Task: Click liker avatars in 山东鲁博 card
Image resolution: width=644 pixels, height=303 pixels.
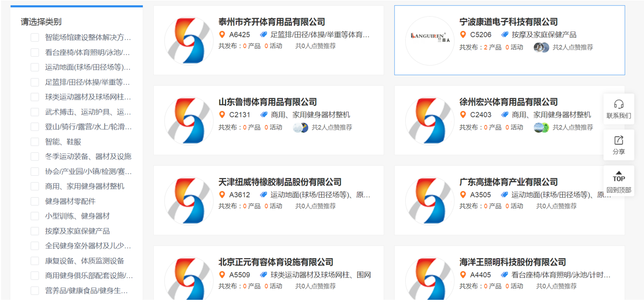Action: click(301, 128)
